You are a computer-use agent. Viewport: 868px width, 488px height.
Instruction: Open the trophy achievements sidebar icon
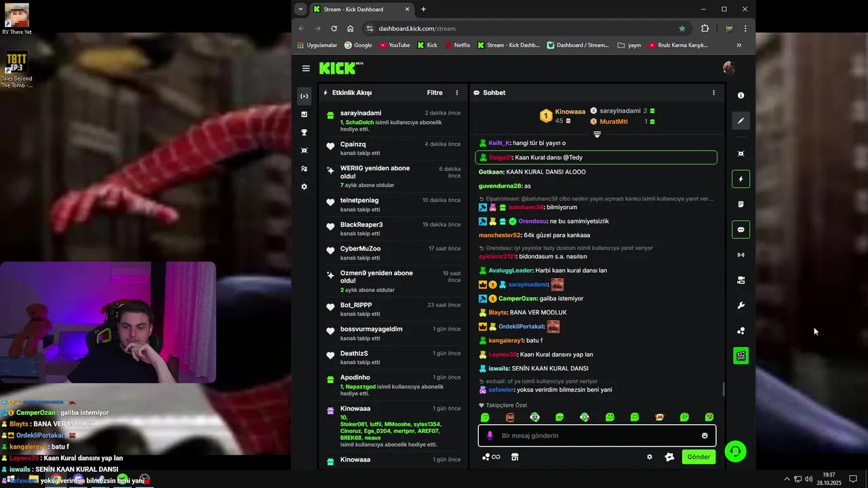click(x=304, y=132)
